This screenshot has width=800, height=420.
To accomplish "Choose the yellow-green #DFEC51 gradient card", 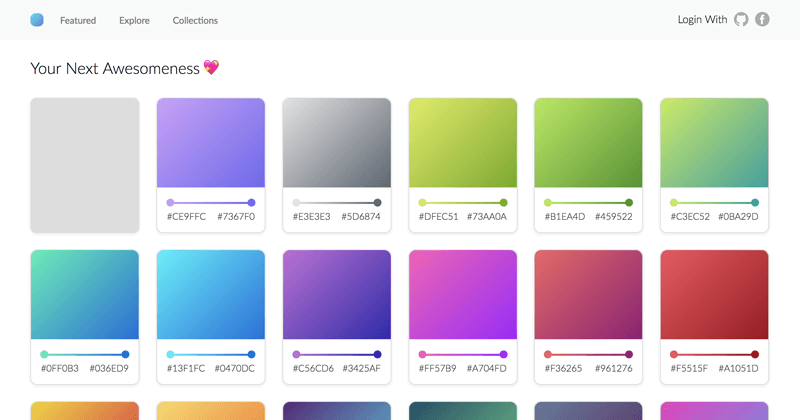I will coord(463,142).
